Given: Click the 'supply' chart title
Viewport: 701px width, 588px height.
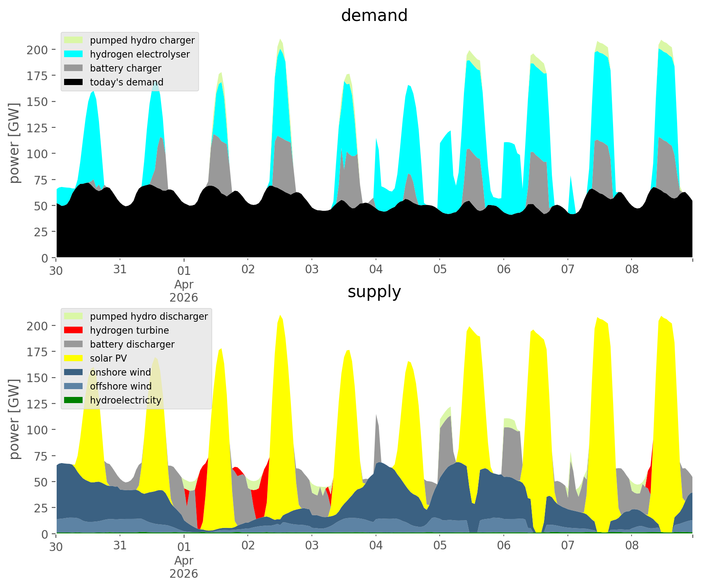Looking at the screenshot, I should (x=374, y=292).
